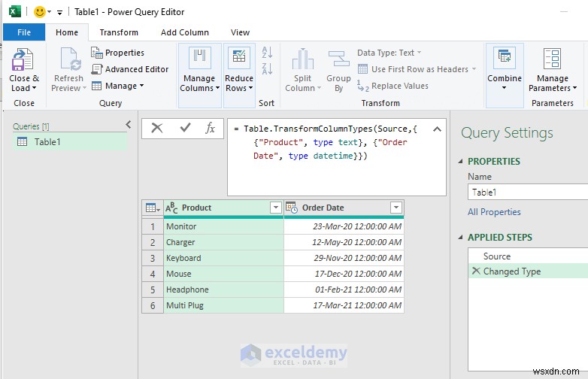
Task: Click the Excel app icon in the title bar
Action: point(14,11)
